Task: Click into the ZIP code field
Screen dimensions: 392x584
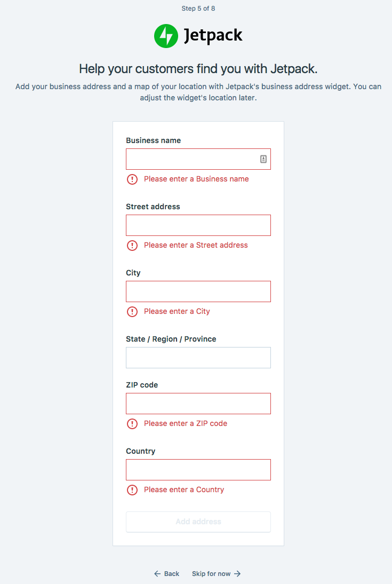Action: pyautogui.click(x=198, y=404)
